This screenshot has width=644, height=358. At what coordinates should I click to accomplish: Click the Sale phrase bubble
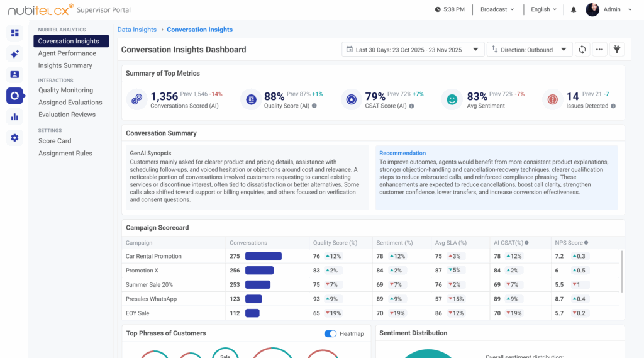point(225,354)
